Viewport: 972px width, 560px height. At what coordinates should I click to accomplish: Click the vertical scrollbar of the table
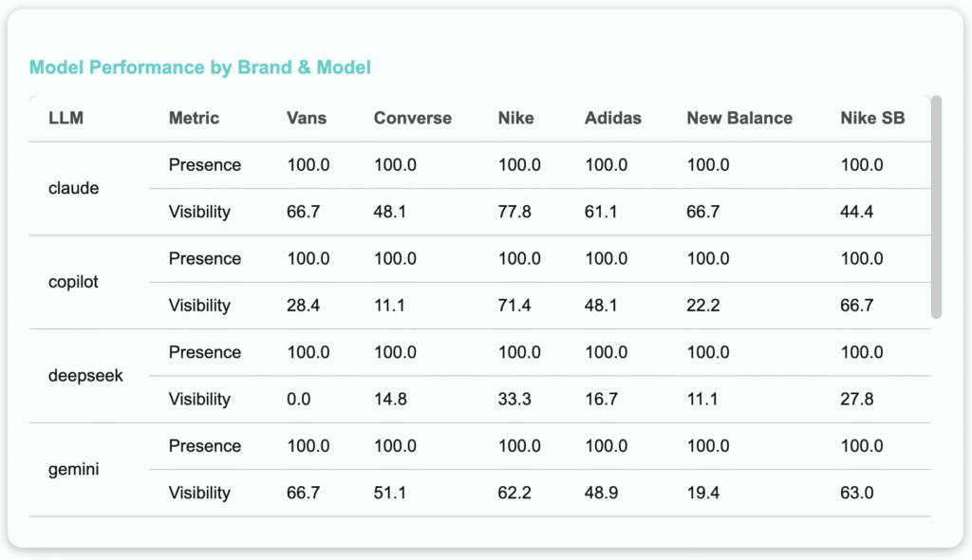point(936,207)
